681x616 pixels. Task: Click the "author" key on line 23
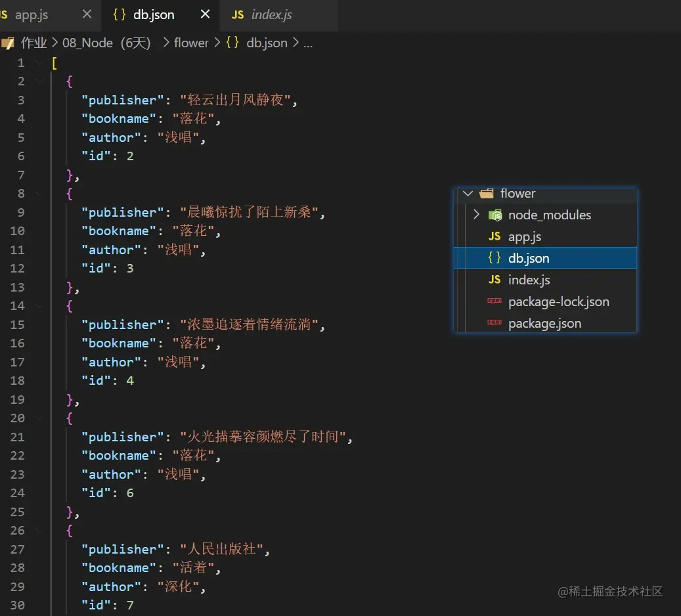(x=111, y=474)
